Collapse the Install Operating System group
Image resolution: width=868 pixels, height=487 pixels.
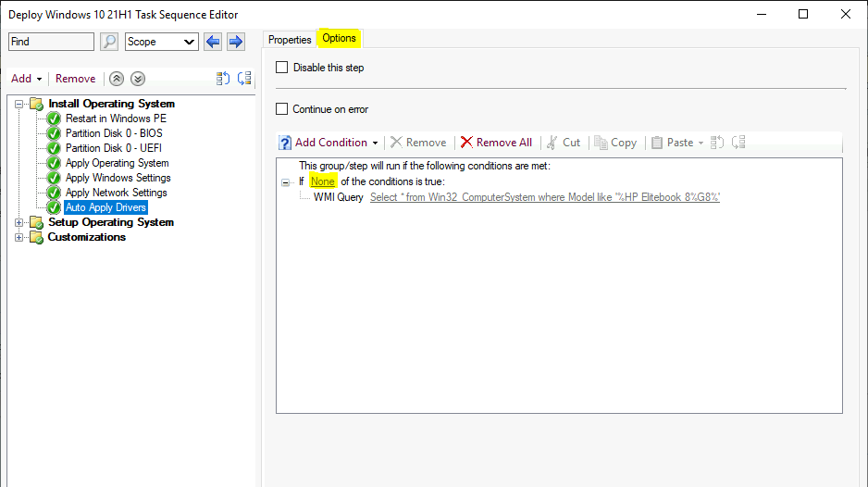pyautogui.click(x=19, y=104)
